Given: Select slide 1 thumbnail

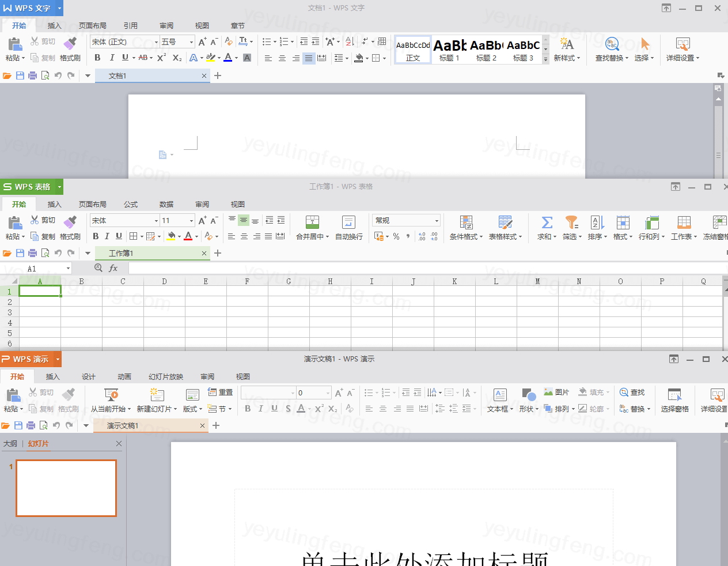Looking at the screenshot, I should pyautogui.click(x=66, y=488).
